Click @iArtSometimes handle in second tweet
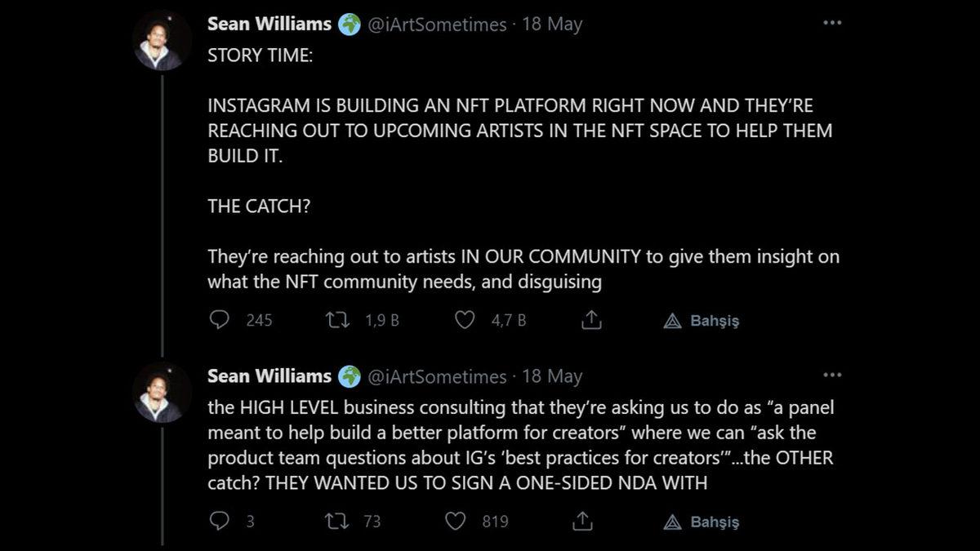 pos(438,376)
